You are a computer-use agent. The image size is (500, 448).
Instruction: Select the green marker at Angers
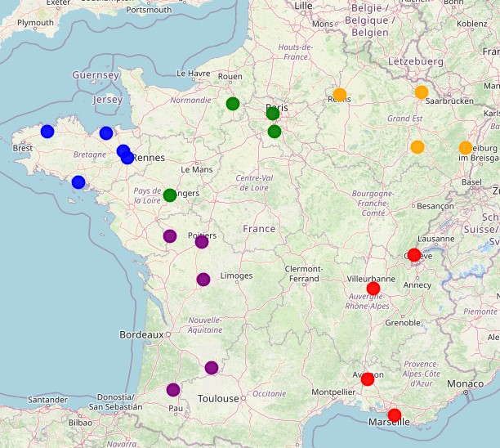[170, 195]
